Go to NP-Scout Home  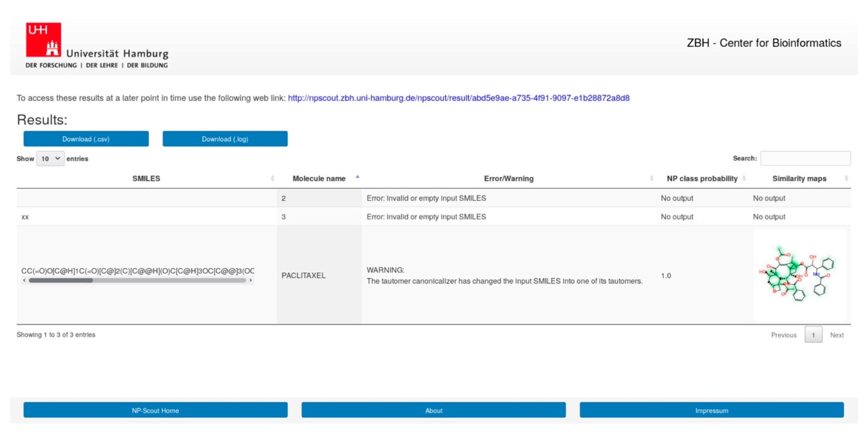pos(155,410)
